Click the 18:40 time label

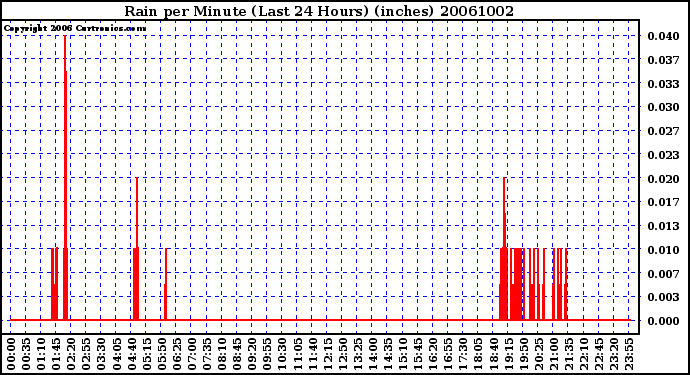tap(492, 354)
